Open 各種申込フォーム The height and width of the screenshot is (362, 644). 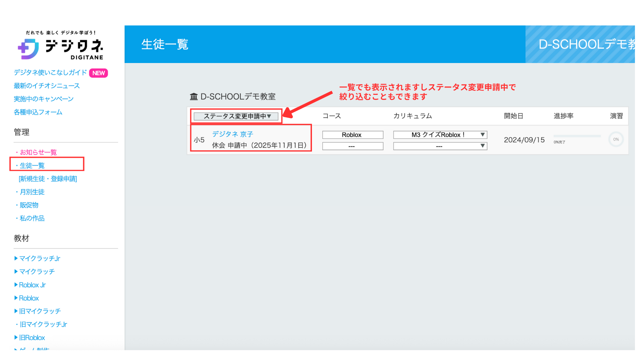(38, 112)
